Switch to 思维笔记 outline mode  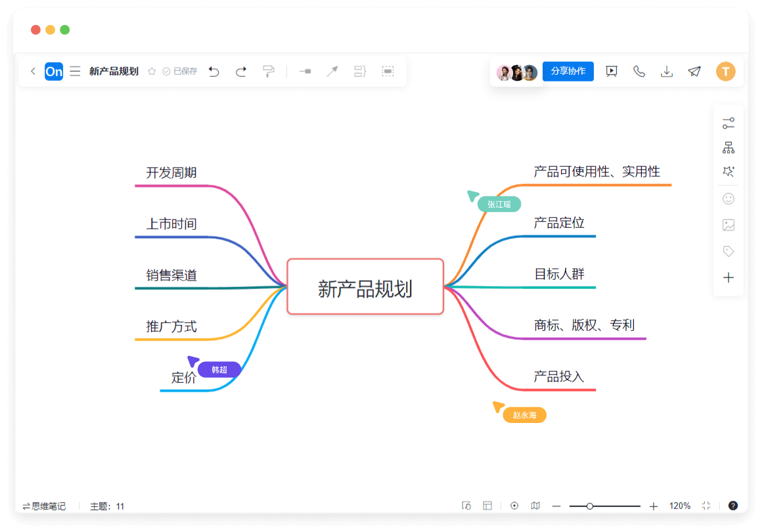[44, 506]
